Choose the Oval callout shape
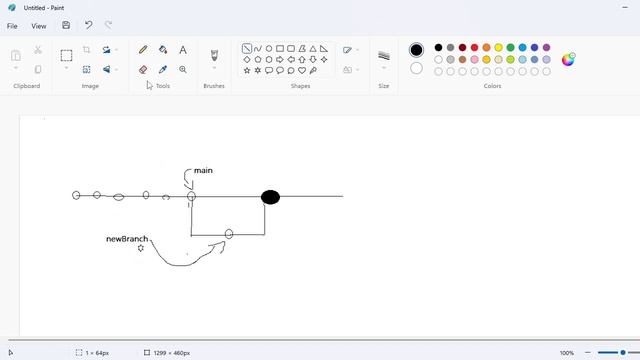The image size is (640, 360). coord(280,71)
